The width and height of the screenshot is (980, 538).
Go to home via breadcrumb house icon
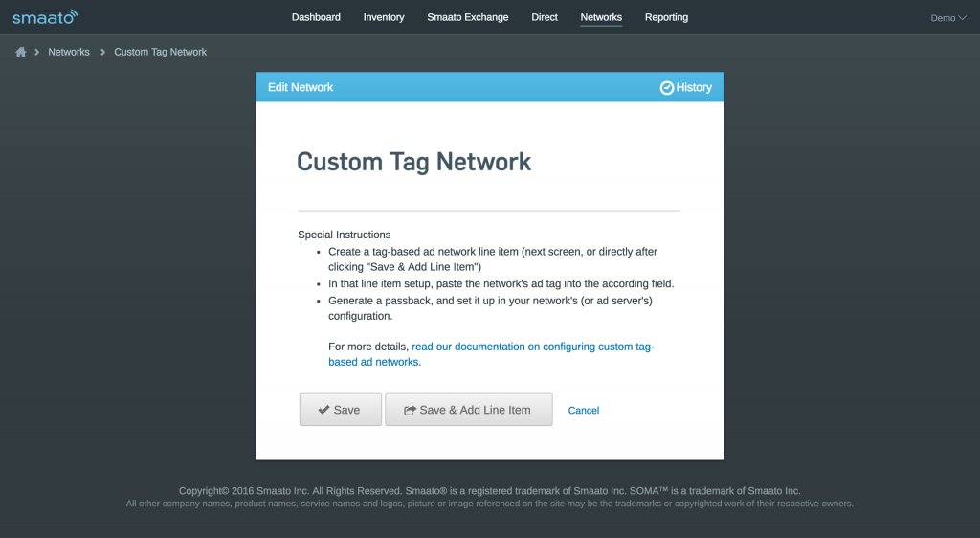21,53
